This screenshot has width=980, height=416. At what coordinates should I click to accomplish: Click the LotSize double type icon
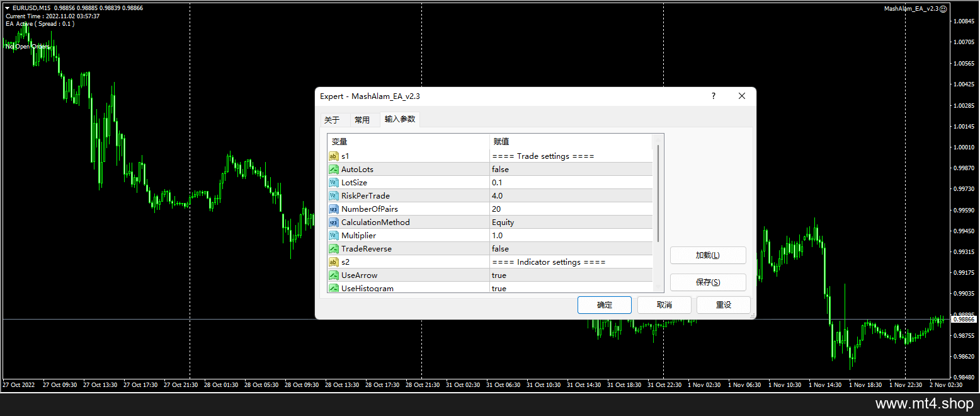[x=333, y=183]
